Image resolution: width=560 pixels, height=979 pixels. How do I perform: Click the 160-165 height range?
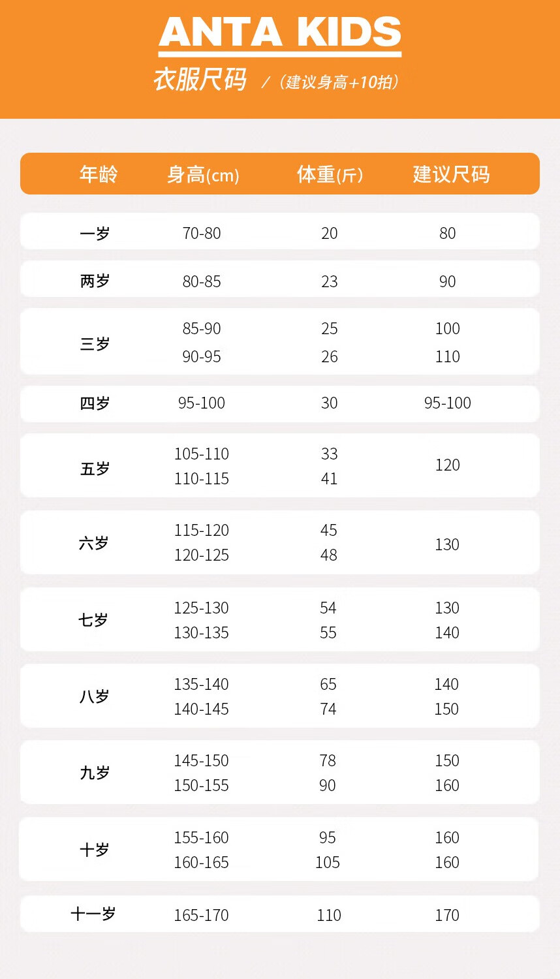click(201, 863)
